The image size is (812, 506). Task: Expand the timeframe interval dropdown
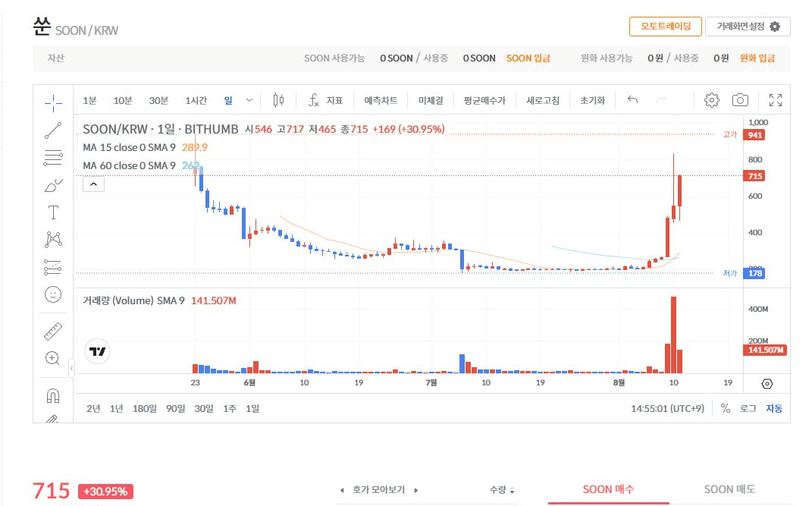tap(249, 100)
